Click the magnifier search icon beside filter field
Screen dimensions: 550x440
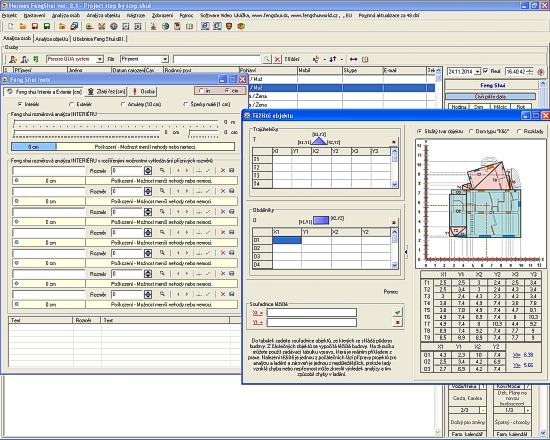pos(267,59)
